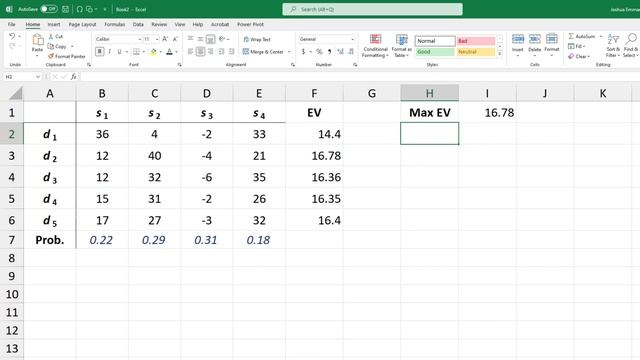Screen dimensions: 640x360
Task: Click the Copy button
Action: click(x=57, y=46)
